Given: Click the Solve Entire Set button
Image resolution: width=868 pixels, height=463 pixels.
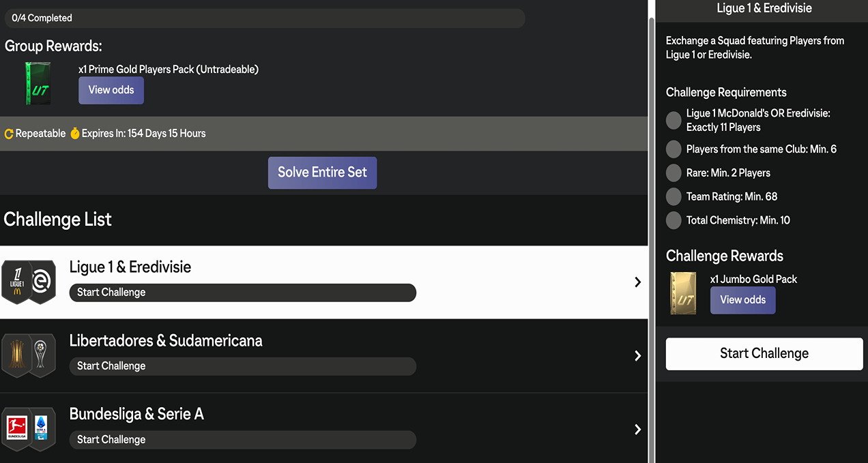Looking at the screenshot, I should (322, 173).
